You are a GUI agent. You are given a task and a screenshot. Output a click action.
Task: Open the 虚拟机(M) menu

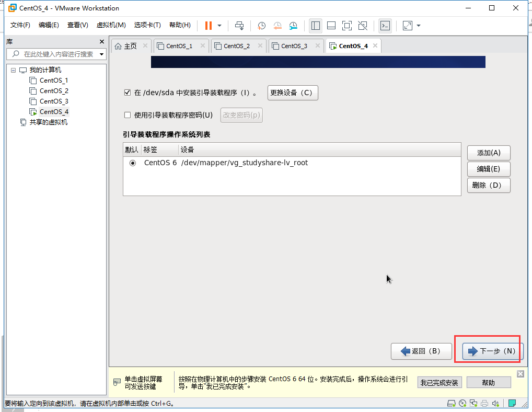tap(111, 25)
